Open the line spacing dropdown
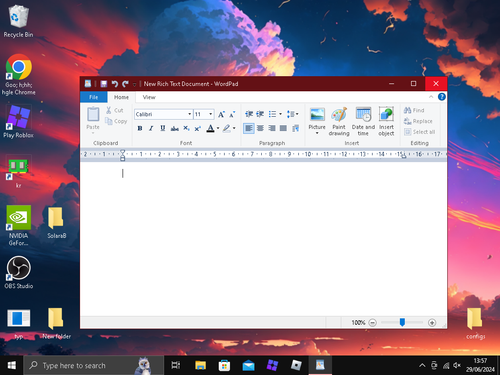 pos(292,114)
